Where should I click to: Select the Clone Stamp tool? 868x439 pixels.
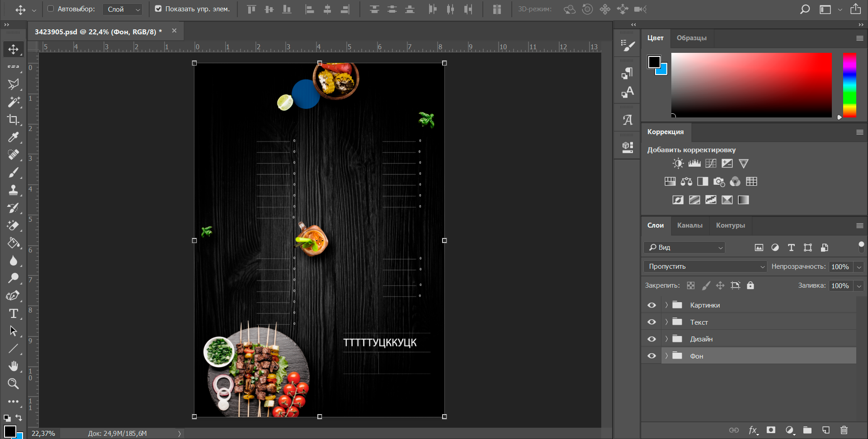click(13, 190)
